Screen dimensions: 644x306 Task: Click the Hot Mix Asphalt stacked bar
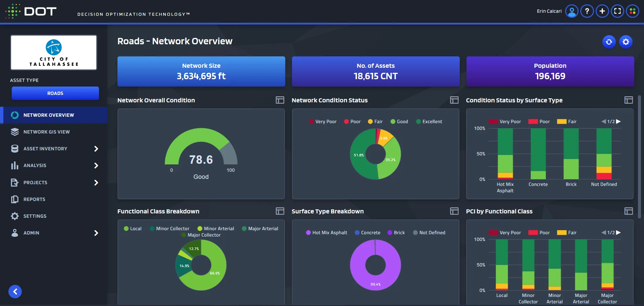(505, 154)
